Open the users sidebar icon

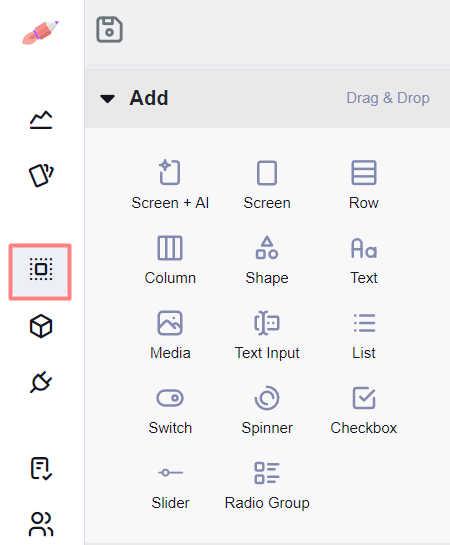point(41,524)
